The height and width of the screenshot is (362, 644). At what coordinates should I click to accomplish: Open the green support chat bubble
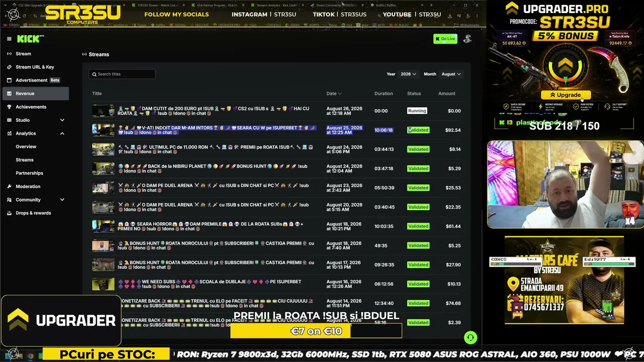pos(470,338)
